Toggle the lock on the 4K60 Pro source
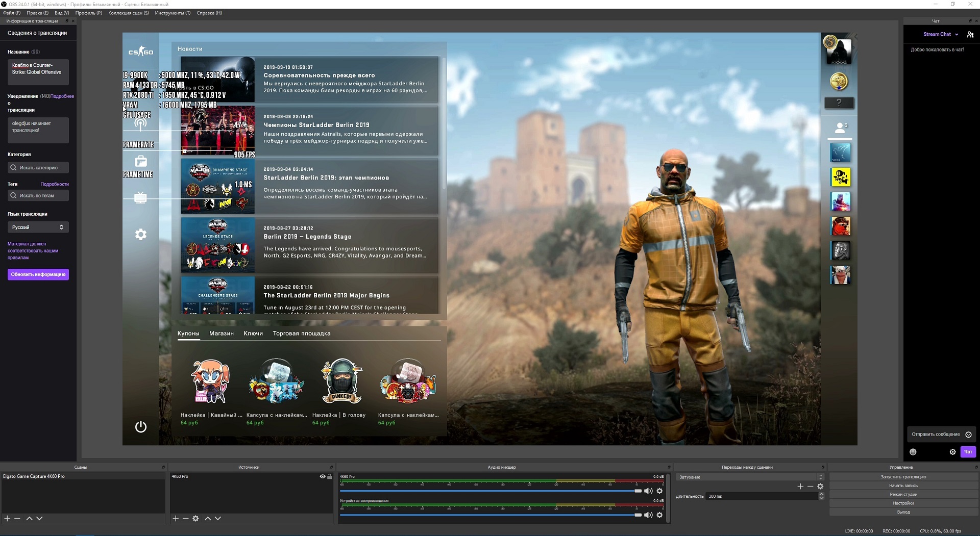The image size is (980, 536). (x=330, y=476)
